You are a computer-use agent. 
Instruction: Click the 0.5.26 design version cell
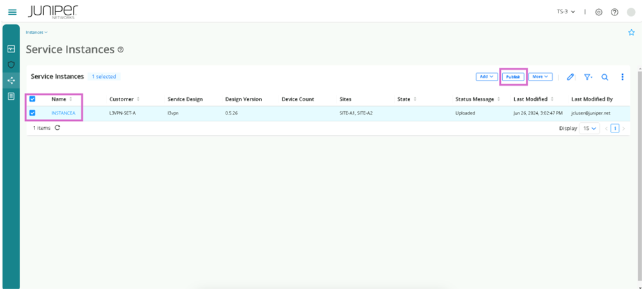(x=231, y=113)
